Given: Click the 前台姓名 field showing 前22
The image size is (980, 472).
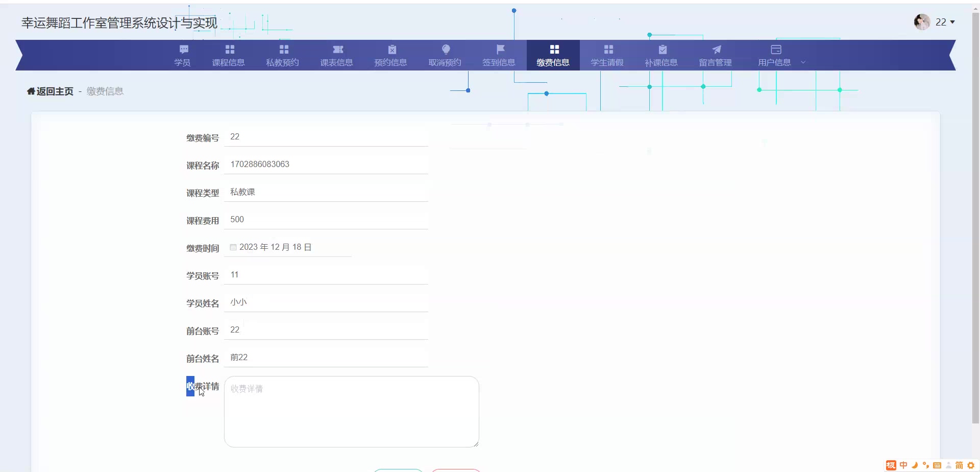Looking at the screenshot, I should [326, 358].
